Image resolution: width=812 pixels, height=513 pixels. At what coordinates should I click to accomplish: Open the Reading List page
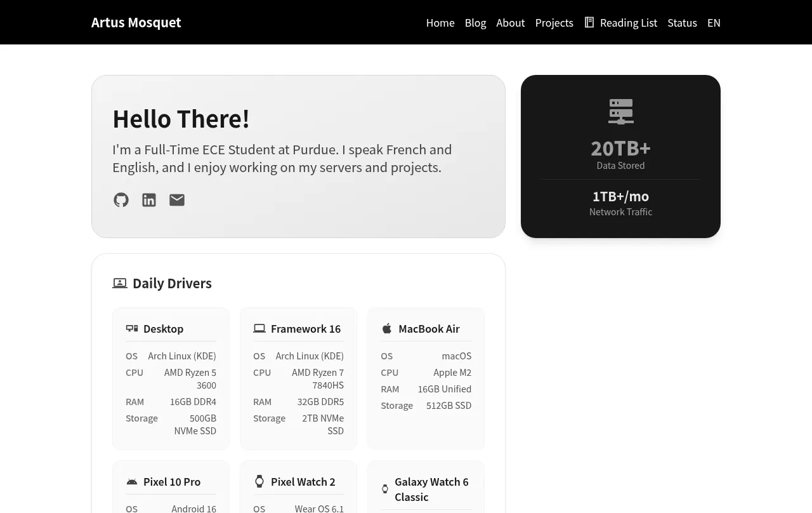(629, 23)
